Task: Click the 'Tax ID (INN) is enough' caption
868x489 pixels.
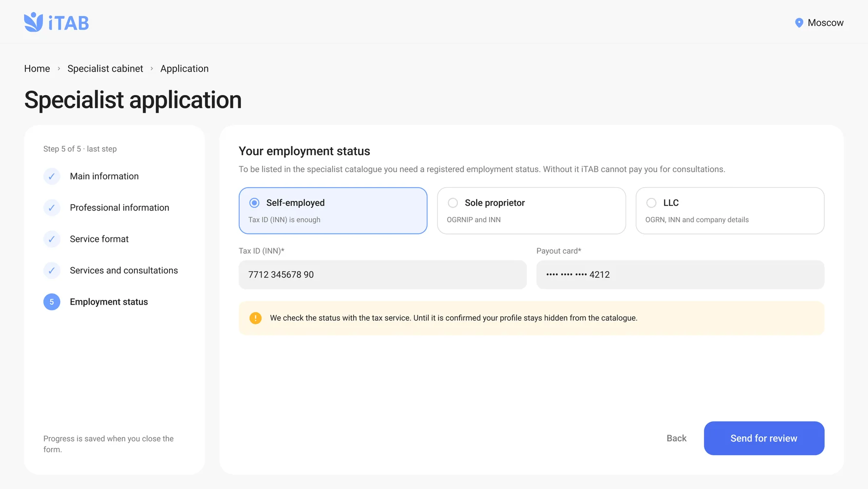Action: [x=284, y=220]
